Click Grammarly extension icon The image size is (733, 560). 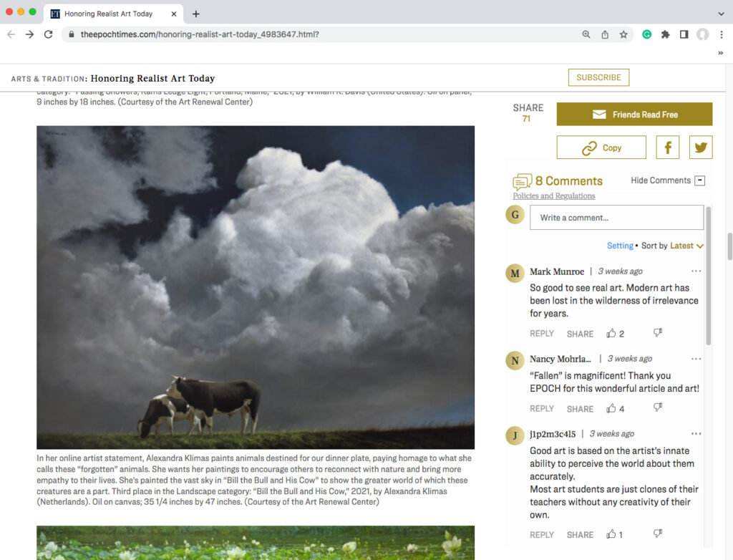coord(646,34)
